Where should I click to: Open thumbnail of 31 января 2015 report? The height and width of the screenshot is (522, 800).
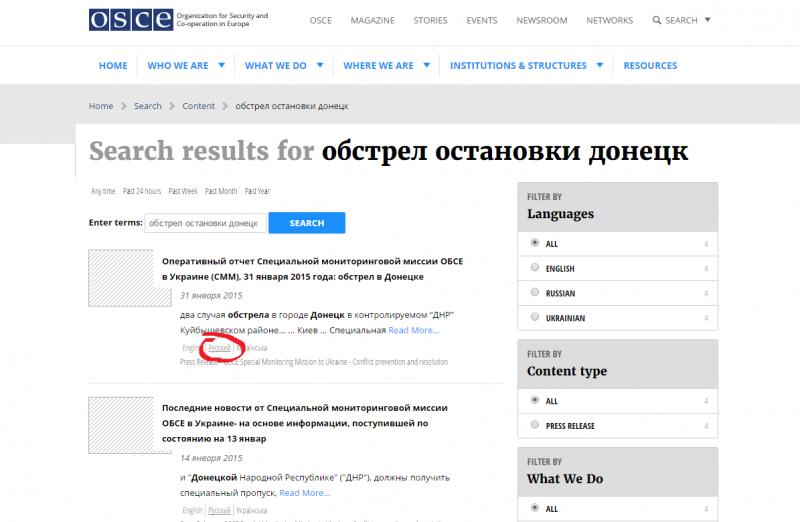click(x=130, y=278)
